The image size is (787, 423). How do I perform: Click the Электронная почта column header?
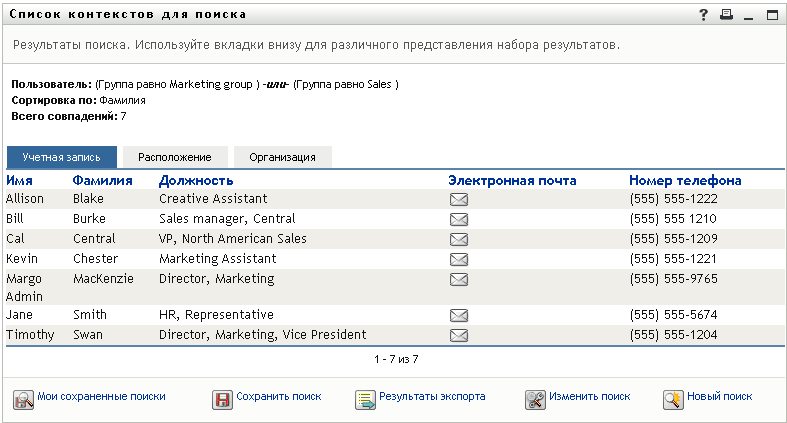click(x=512, y=181)
